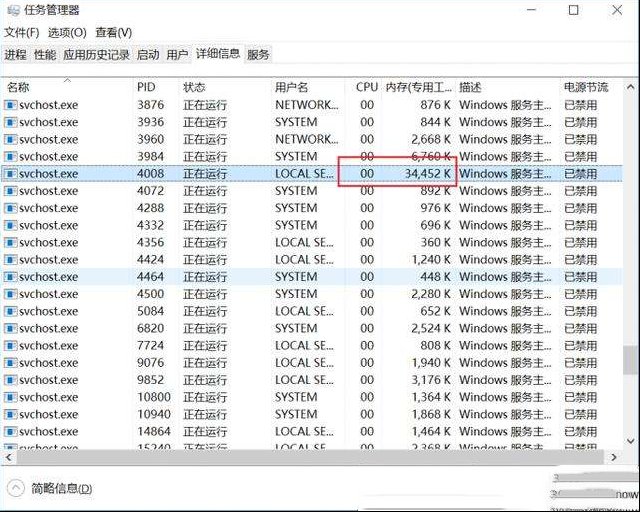The height and width of the screenshot is (512, 640).
Task: Click NETWORK... user in PID 3876 row
Action: (307, 105)
